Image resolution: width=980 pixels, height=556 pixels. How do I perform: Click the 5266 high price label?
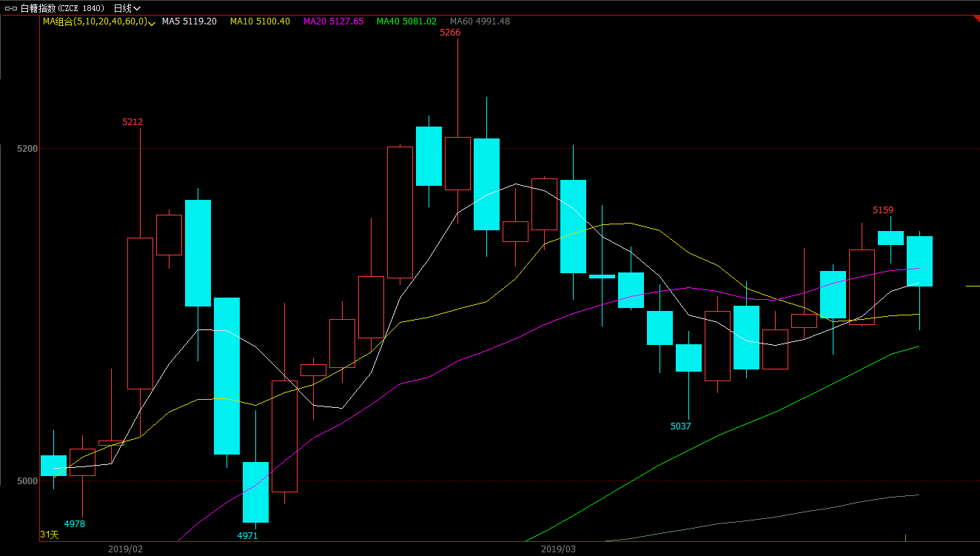coord(450,33)
